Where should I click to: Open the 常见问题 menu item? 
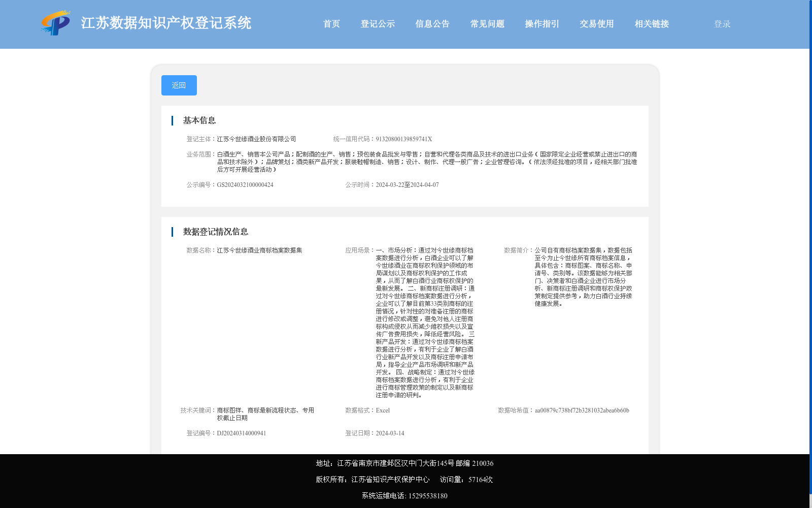pyautogui.click(x=487, y=24)
